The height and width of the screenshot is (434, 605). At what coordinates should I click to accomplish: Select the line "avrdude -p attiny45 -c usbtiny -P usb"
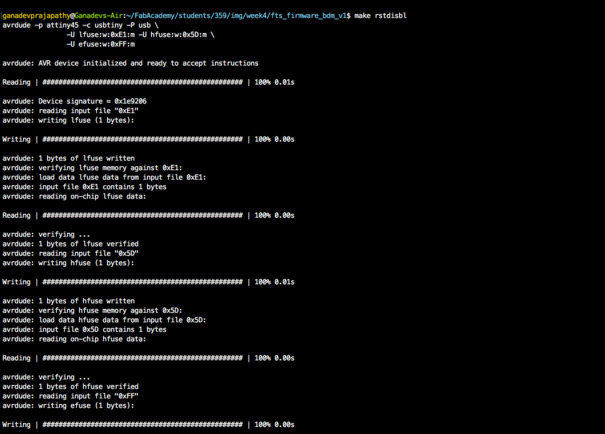click(76, 25)
